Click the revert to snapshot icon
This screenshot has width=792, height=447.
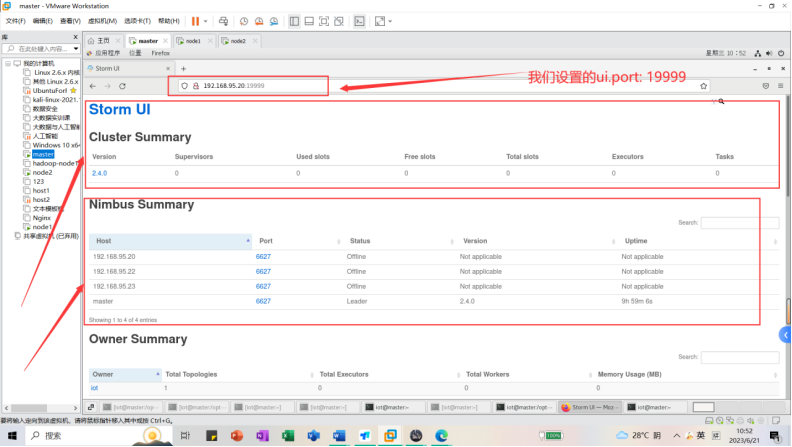click(259, 21)
